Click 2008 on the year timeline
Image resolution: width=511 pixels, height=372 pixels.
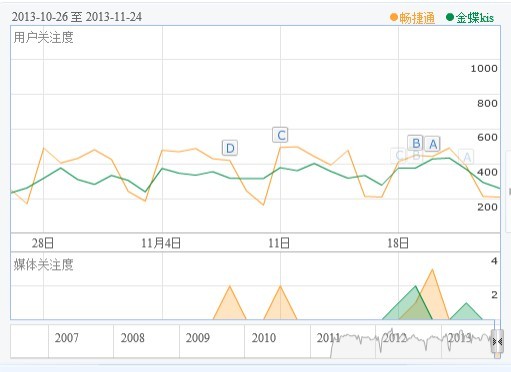[133, 338]
